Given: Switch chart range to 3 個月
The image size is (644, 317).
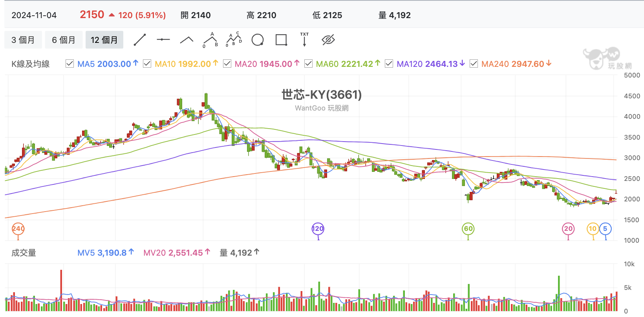Looking at the screenshot, I should tap(23, 40).
